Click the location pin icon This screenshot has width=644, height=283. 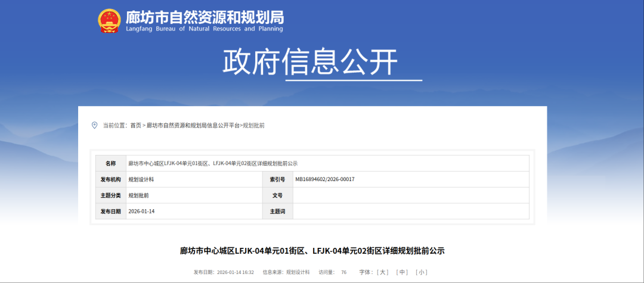94,125
